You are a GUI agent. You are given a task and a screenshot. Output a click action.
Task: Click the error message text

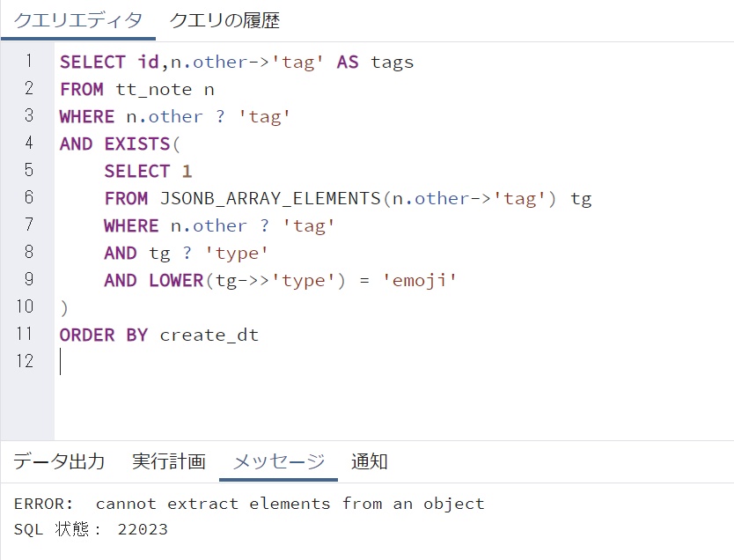click(x=249, y=504)
